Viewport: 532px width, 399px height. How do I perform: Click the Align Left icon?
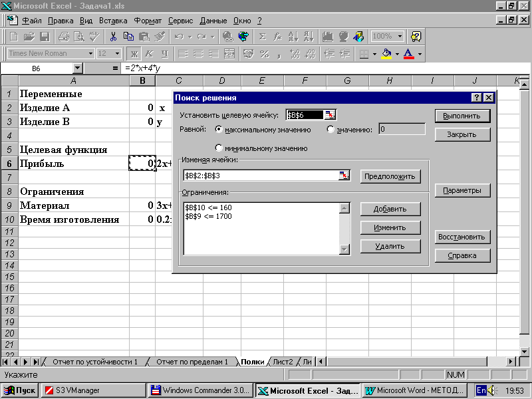[x=184, y=54]
